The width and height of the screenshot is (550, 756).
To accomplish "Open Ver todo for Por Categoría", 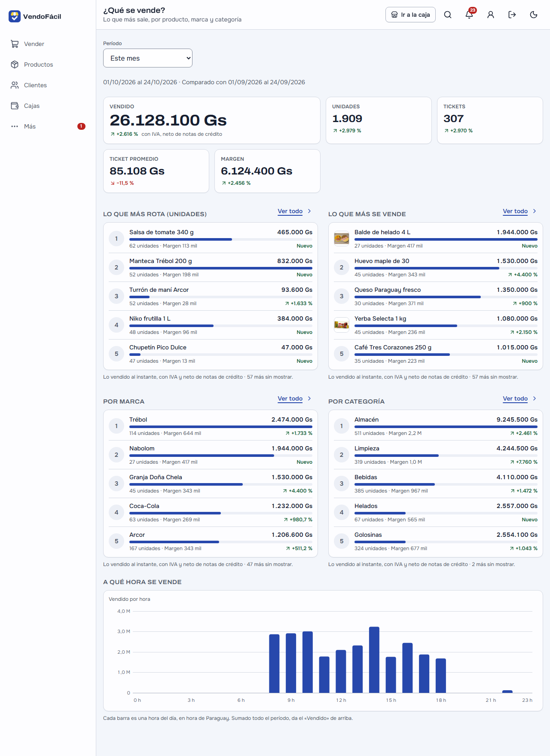I will pyautogui.click(x=515, y=398).
